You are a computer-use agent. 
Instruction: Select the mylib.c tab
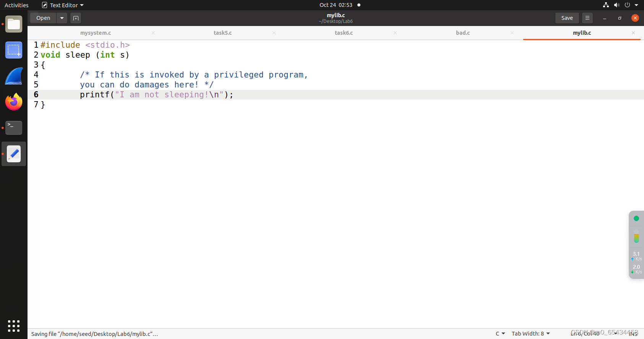(582, 33)
